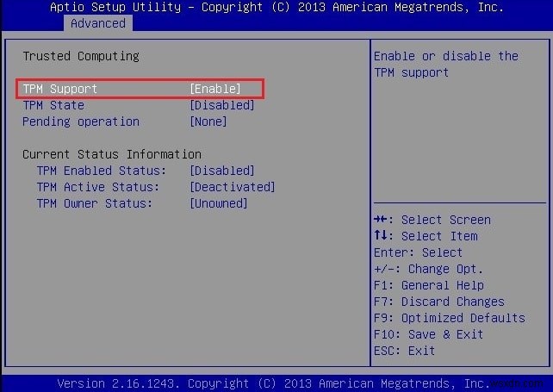Click the TPM Active Status label
The width and height of the screenshot is (553, 392).
point(98,187)
